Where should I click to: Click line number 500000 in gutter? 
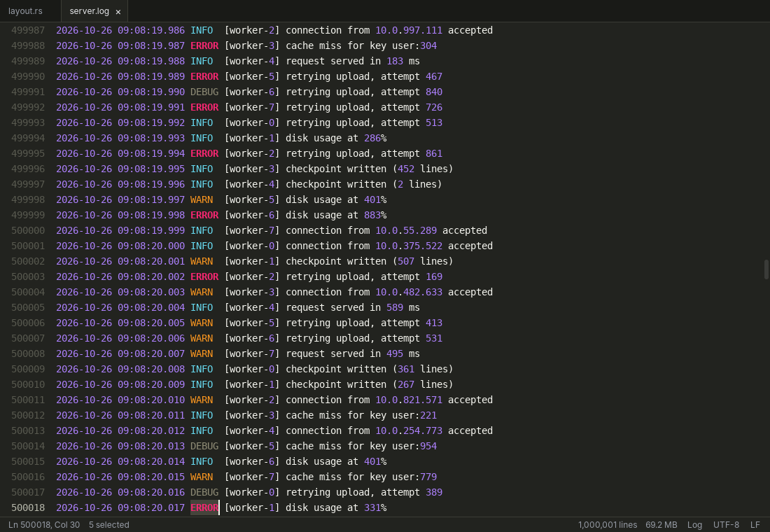tap(28, 230)
